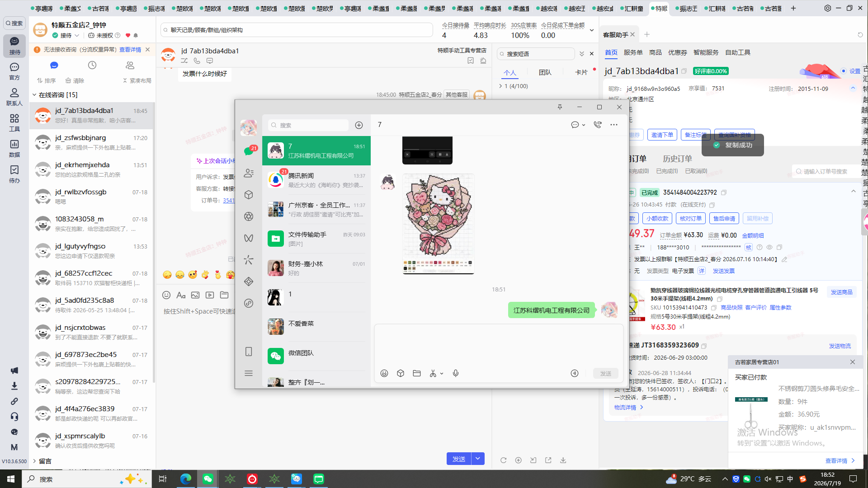Copy the order number 3541484004223792
The width and height of the screenshot is (868, 488).
pyautogui.click(x=724, y=192)
